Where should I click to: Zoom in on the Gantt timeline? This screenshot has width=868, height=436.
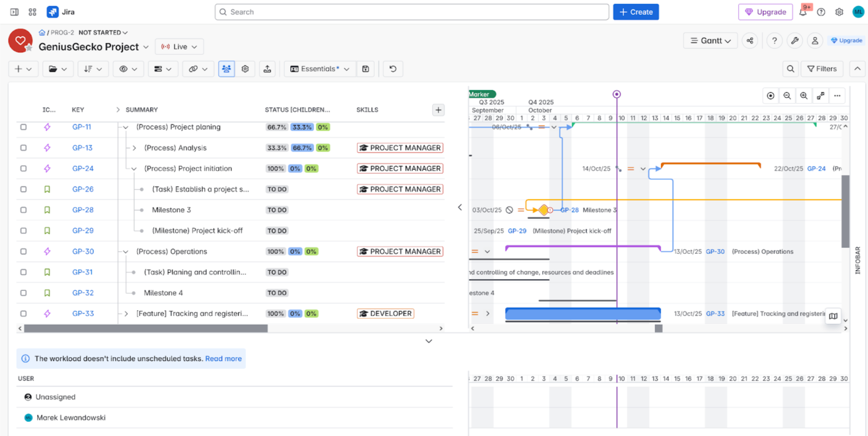point(804,96)
